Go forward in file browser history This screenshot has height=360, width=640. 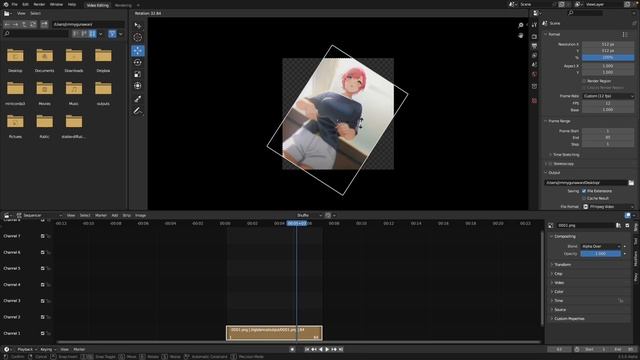point(16,24)
